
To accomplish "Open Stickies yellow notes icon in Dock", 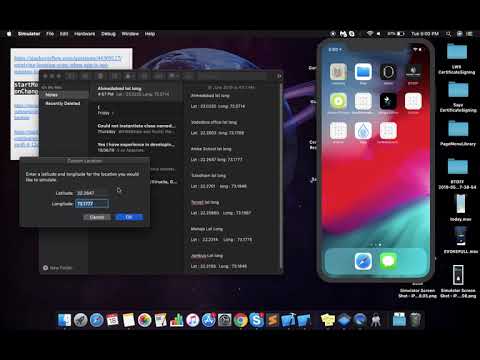I will click(328, 320).
